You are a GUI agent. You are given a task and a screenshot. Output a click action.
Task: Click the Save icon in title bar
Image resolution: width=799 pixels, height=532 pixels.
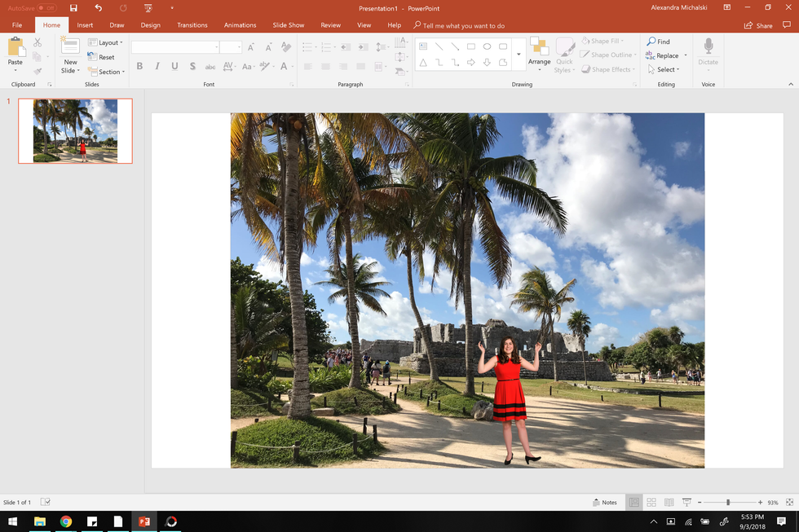coord(73,7)
